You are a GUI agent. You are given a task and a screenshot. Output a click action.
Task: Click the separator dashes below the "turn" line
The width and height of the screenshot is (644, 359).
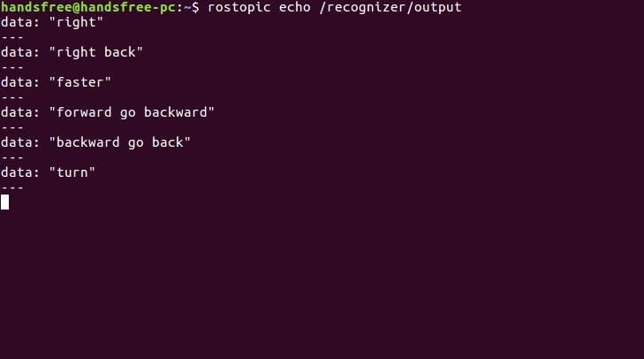pyautogui.click(x=11, y=187)
